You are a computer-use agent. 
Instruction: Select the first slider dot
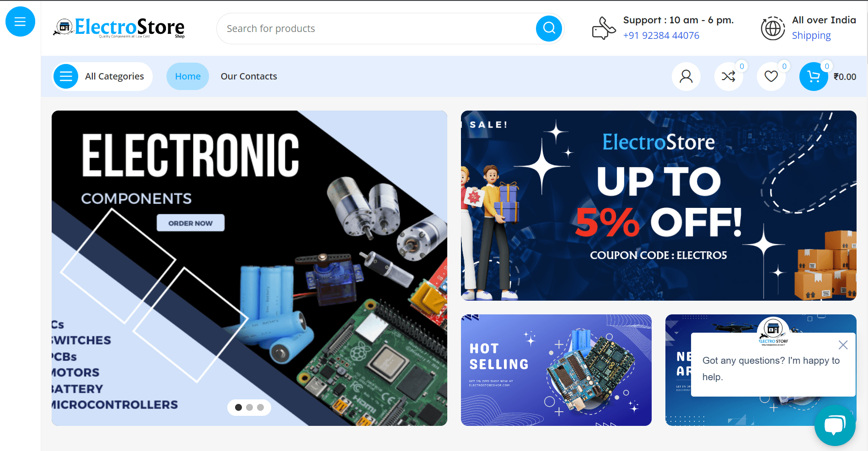pos(238,407)
